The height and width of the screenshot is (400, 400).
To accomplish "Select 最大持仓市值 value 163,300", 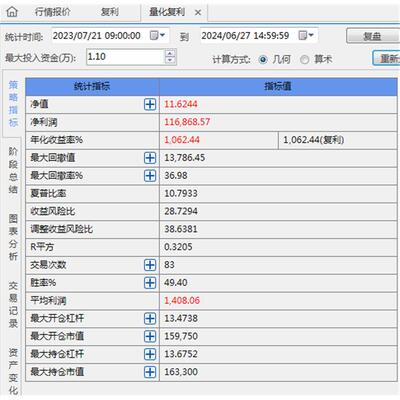I will pos(181,372).
